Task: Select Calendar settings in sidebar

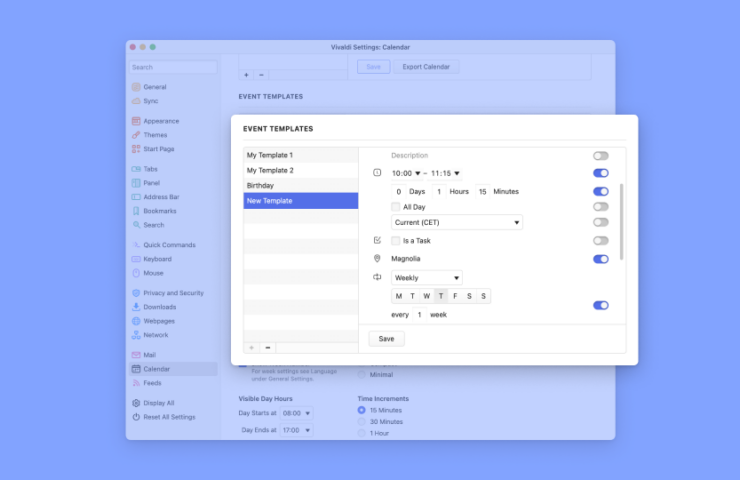Action: [173, 369]
